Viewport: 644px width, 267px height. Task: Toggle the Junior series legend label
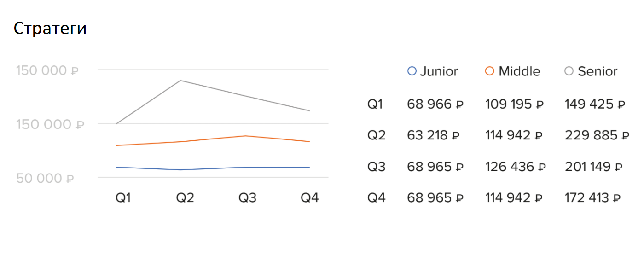pyautogui.click(x=439, y=71)
